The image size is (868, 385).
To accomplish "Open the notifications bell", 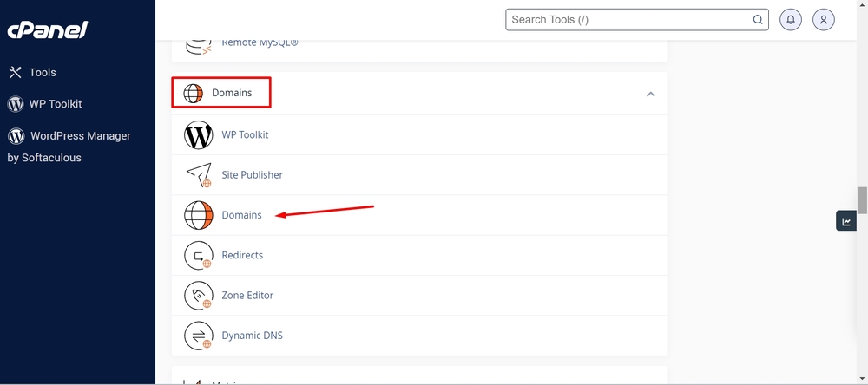I will tap(791, 20).
